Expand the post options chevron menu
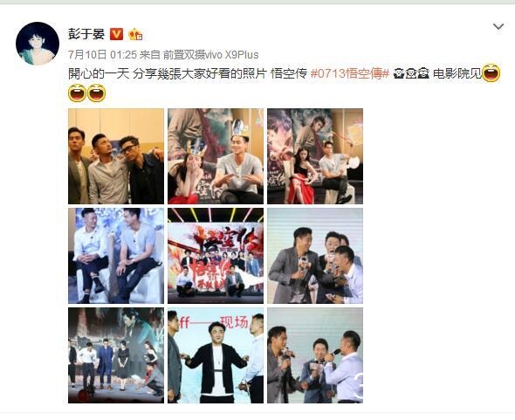 coord(498,26)
